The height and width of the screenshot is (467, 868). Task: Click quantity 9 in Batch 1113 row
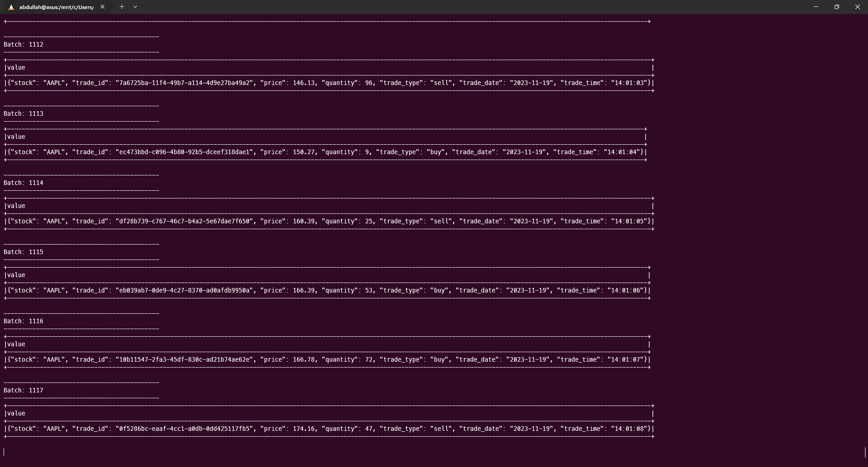[367, 152]
